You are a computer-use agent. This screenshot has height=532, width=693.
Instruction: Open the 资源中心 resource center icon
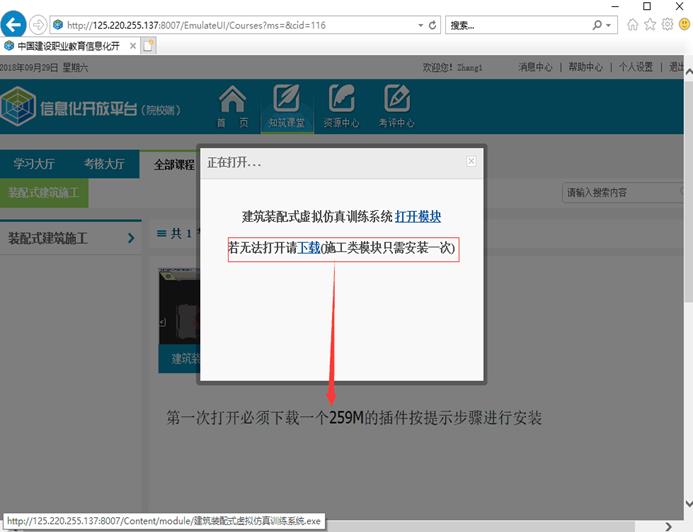341,105
